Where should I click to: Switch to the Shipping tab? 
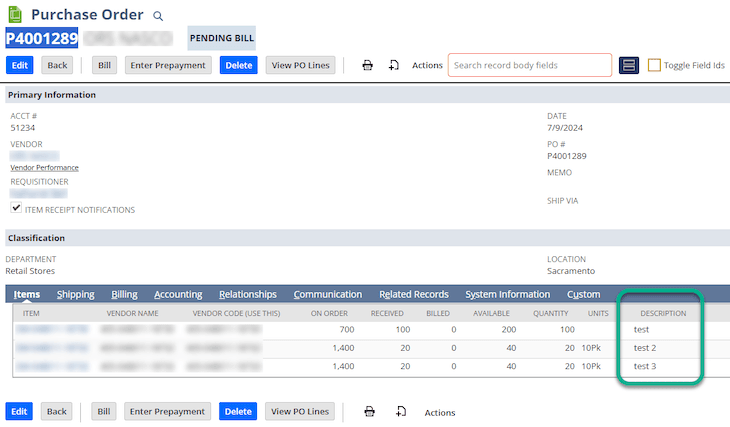click(x=75, y=294)
